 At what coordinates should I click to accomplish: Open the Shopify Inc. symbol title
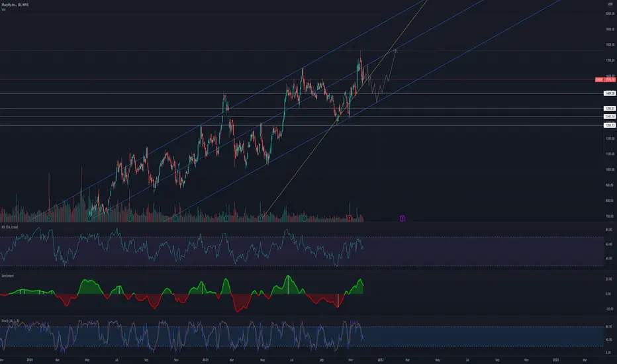click(x=15, y=5)
